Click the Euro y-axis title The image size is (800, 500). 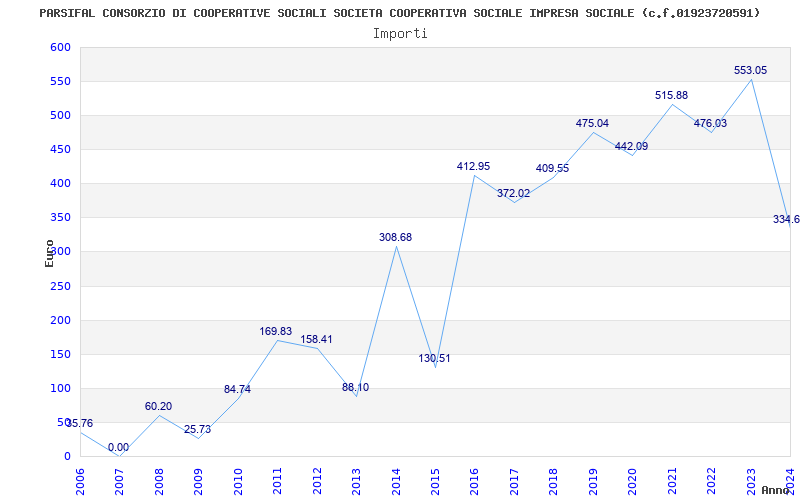49,253
